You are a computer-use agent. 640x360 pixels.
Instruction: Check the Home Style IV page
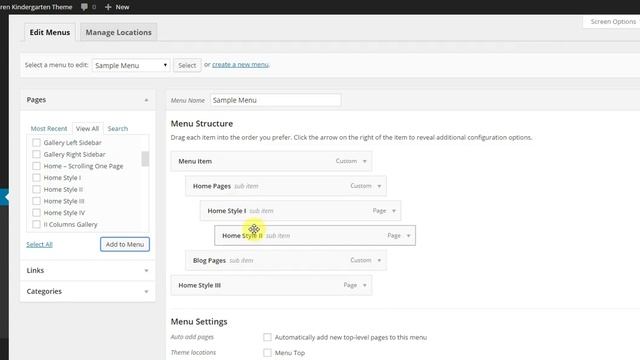(x=36, y=213)
